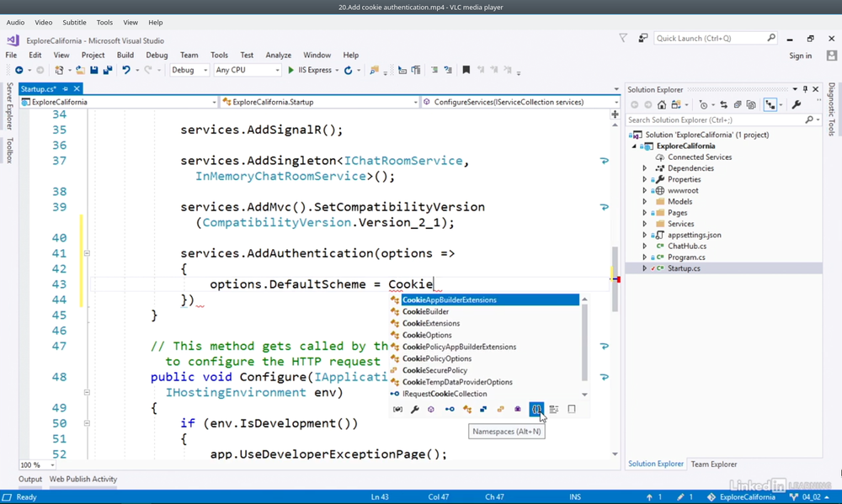Click the Home icon in Solution Explorer
This screenshot has height=504, width=842.
[x=662, y=104]
